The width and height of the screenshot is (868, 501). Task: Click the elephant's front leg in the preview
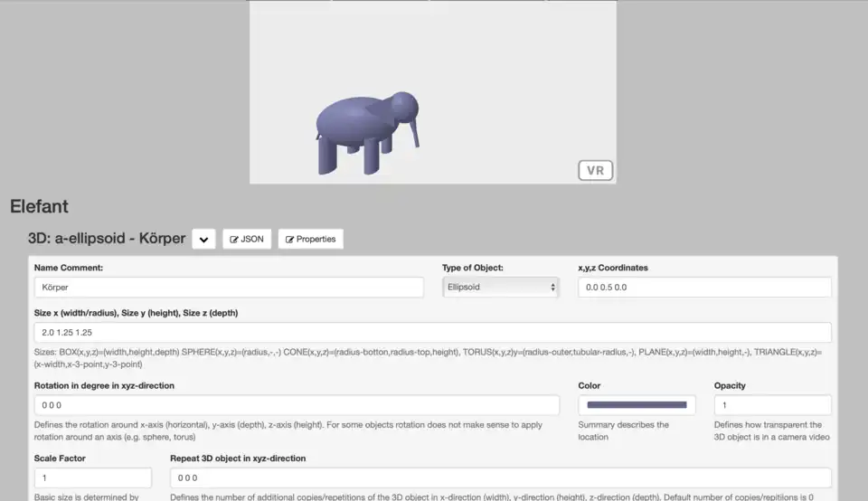373,157
